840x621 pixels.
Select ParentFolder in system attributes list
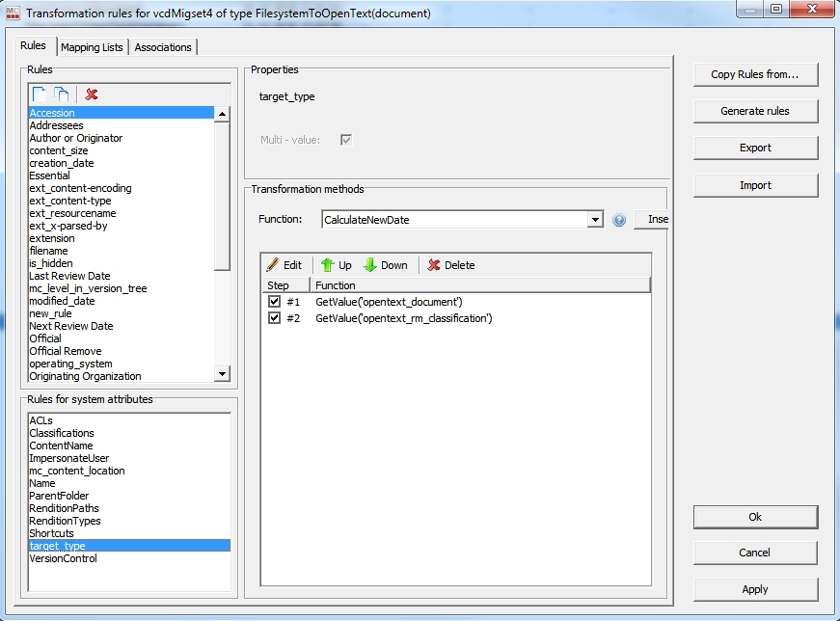click(x=59, y=496)
